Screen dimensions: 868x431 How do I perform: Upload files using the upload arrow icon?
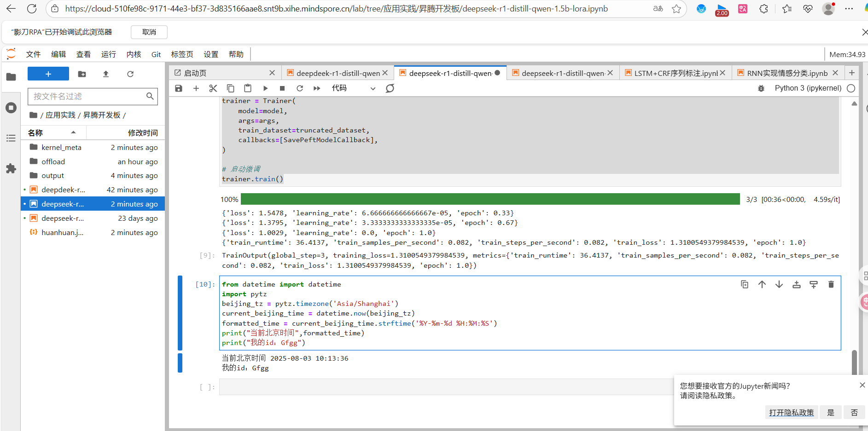click(106, 74)
